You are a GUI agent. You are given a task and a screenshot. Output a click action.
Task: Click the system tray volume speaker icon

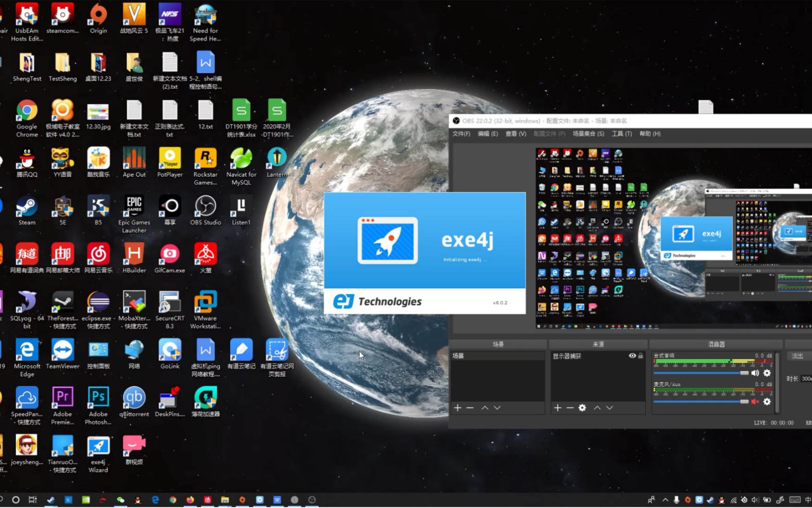coord(755,500)
